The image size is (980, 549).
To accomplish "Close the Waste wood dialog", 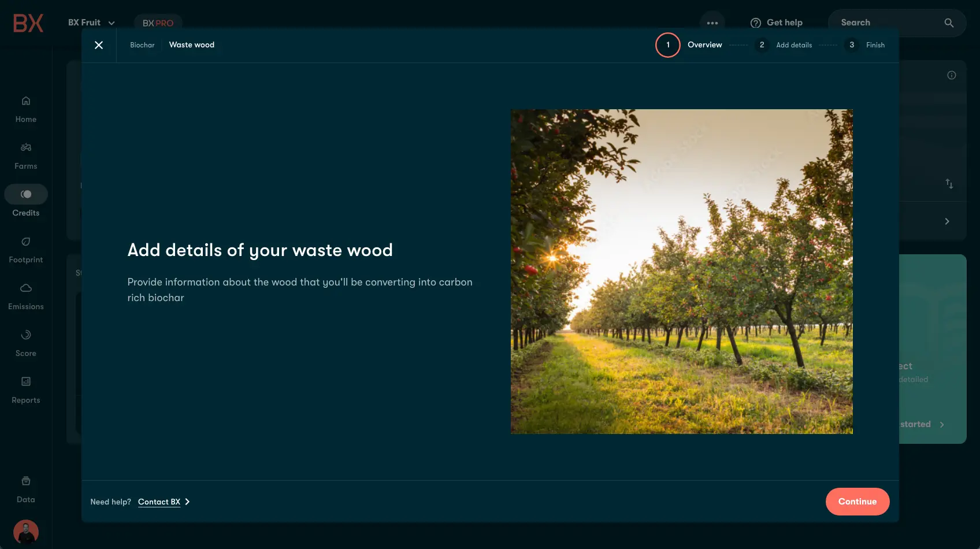I will pyautogui.click(x=99, y=45).
